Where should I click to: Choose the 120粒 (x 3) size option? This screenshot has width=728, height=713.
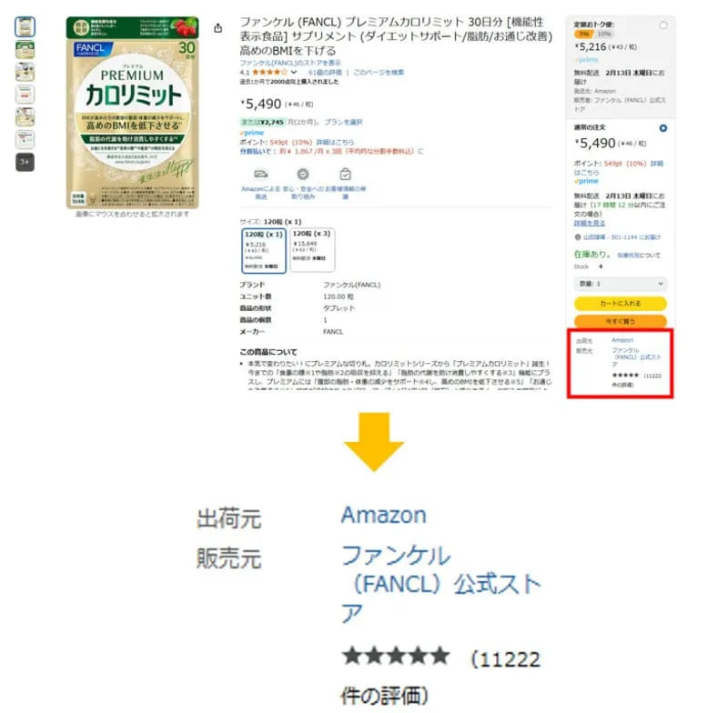[312, 249]
